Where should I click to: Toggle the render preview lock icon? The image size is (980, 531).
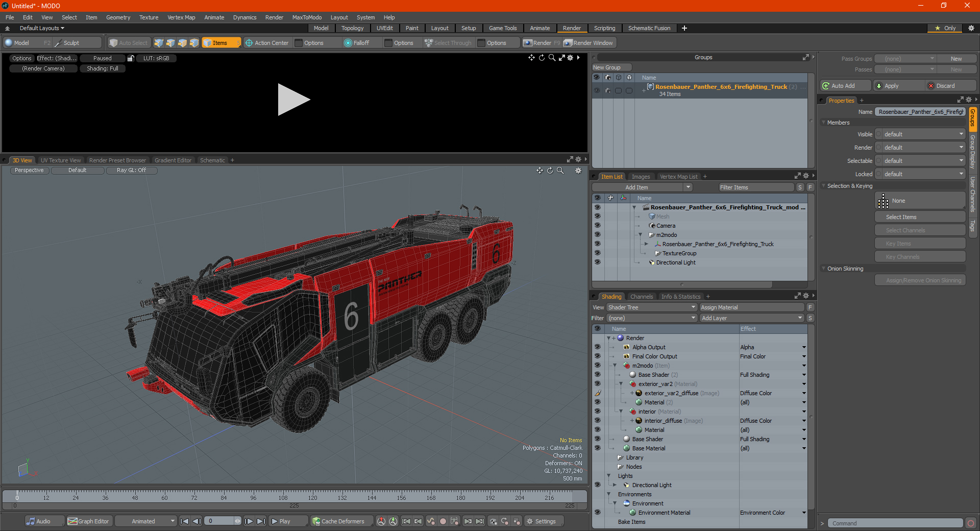coord(131,58)
